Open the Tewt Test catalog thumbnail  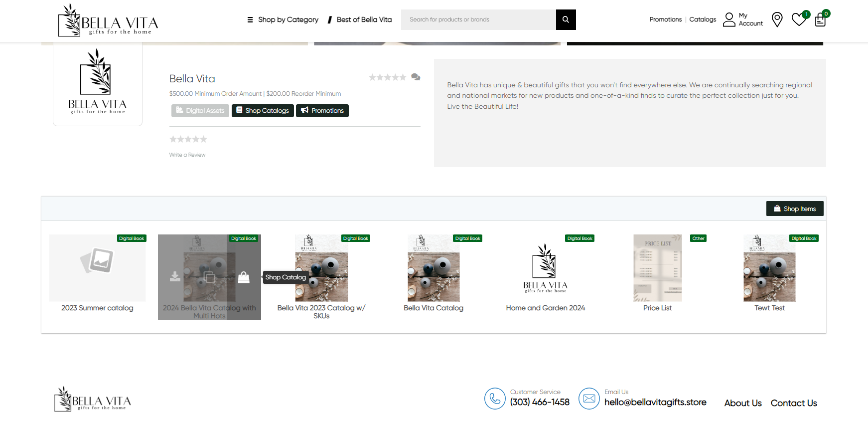769,268
